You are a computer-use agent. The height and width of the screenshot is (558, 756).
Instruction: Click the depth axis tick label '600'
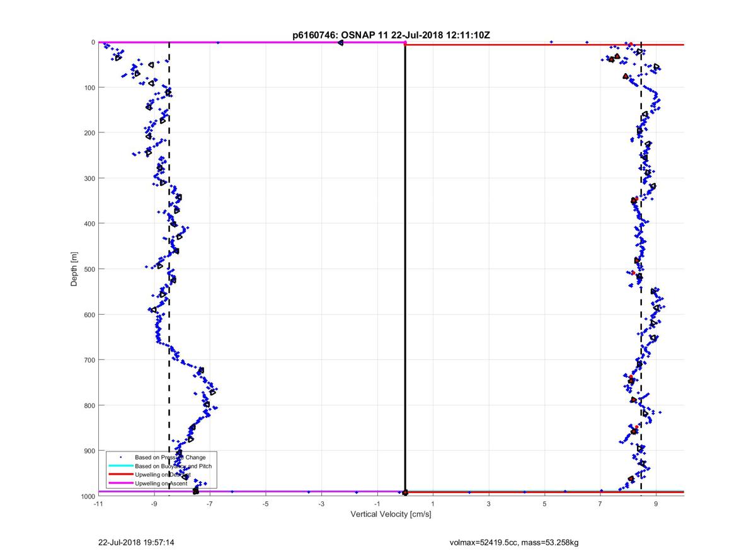pos(89,315)
